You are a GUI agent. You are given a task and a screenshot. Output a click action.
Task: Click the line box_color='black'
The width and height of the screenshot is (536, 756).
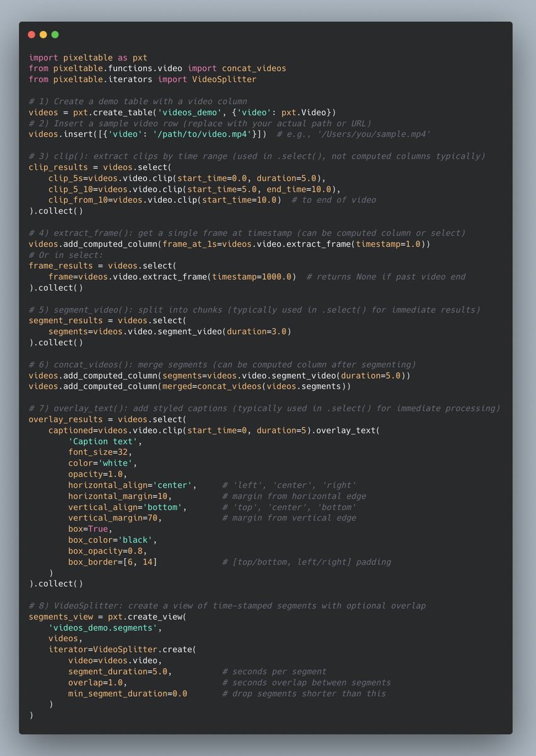click(x=113, y=540)
